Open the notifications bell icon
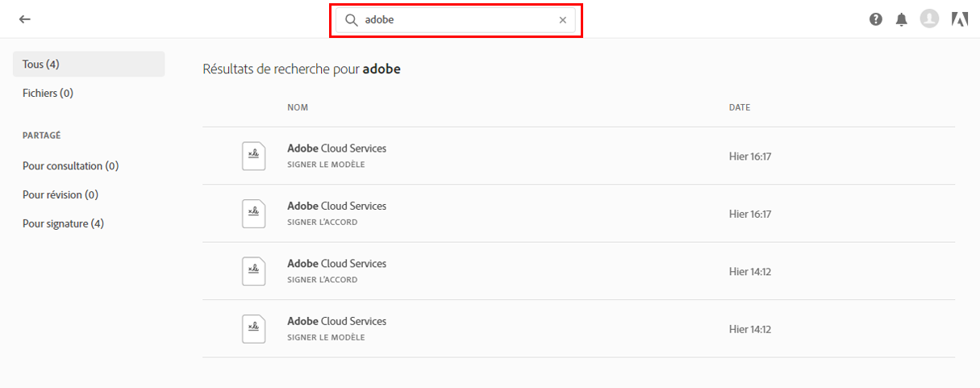Viewport: 980px width, 388px height. point(902,19)
